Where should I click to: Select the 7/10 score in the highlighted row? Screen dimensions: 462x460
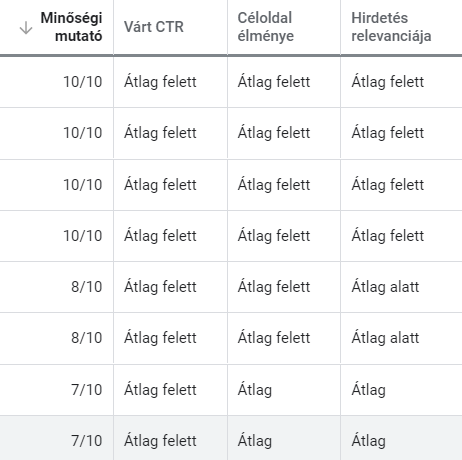[87, 441]
